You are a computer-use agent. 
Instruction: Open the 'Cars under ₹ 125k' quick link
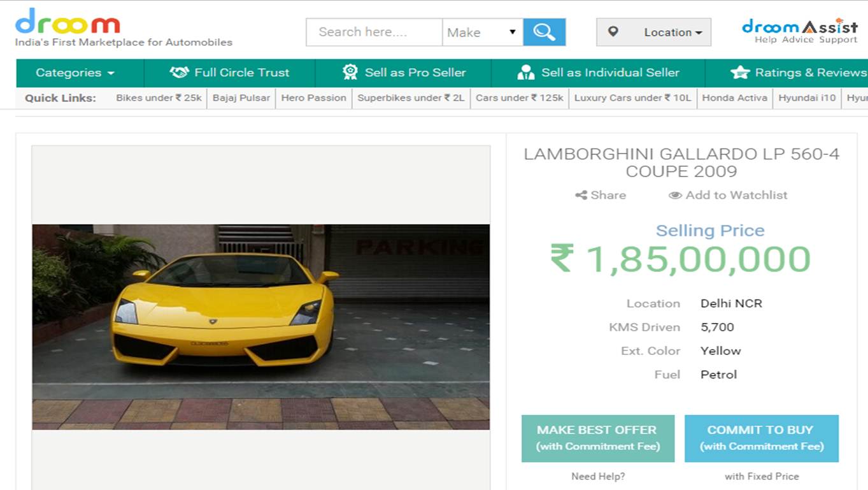[x=519, y=98]
